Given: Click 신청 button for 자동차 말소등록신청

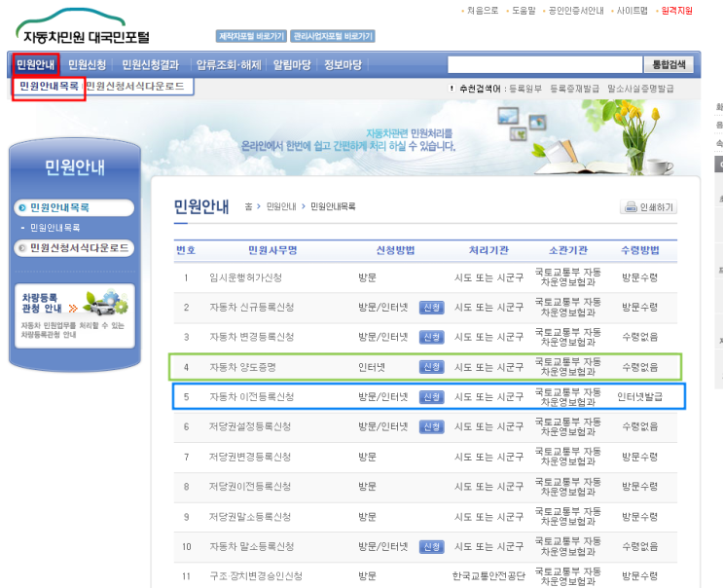Looking at the screenshot, I should click(x=431, y=546).
